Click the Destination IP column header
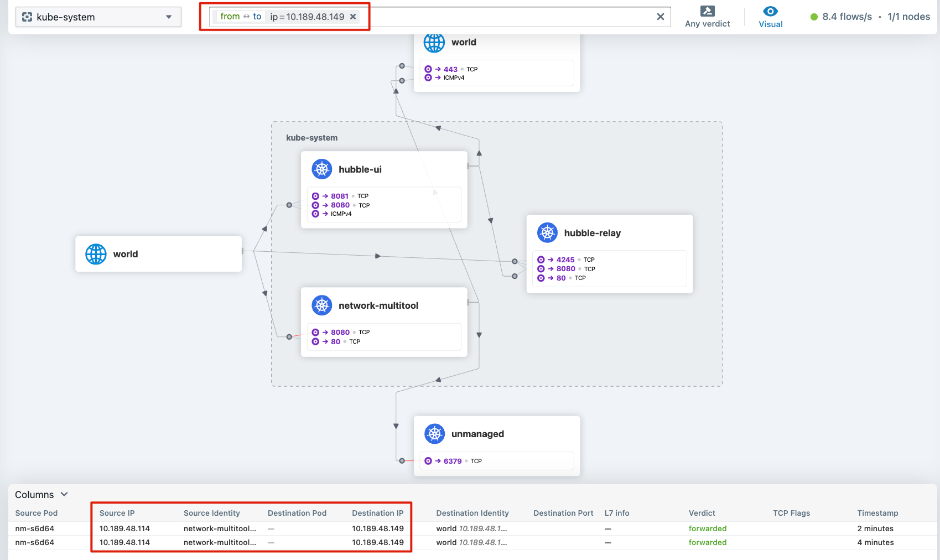940x560 pixels. [x=378, y=513]
